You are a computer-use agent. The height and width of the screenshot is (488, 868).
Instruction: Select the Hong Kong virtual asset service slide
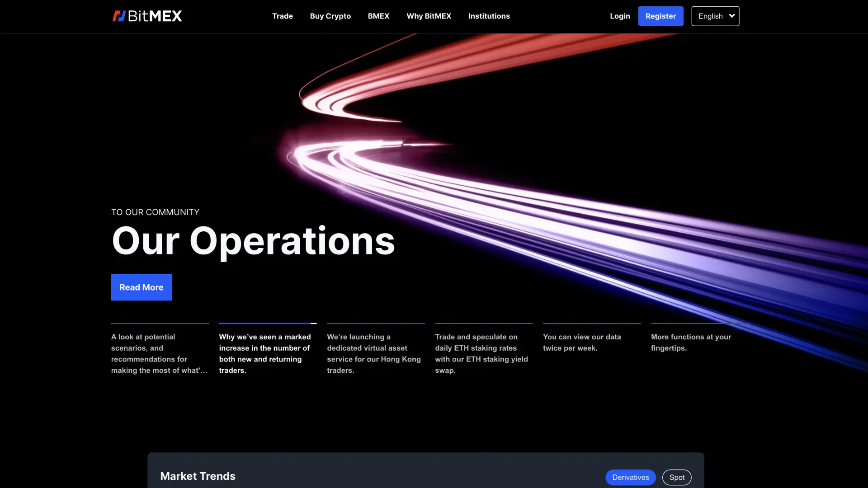(375, 353)
